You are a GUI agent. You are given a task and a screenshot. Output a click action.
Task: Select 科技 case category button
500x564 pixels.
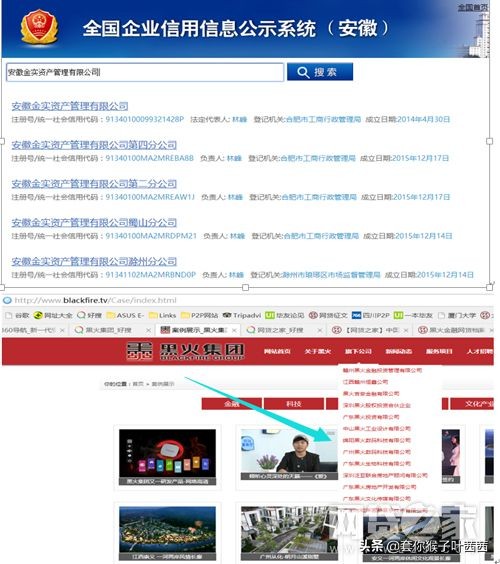tap(294, 404)
